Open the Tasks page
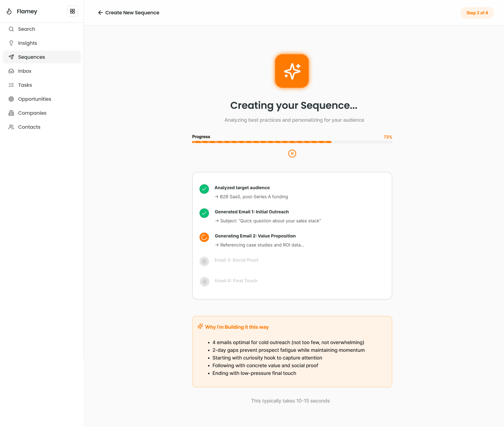 42,85
